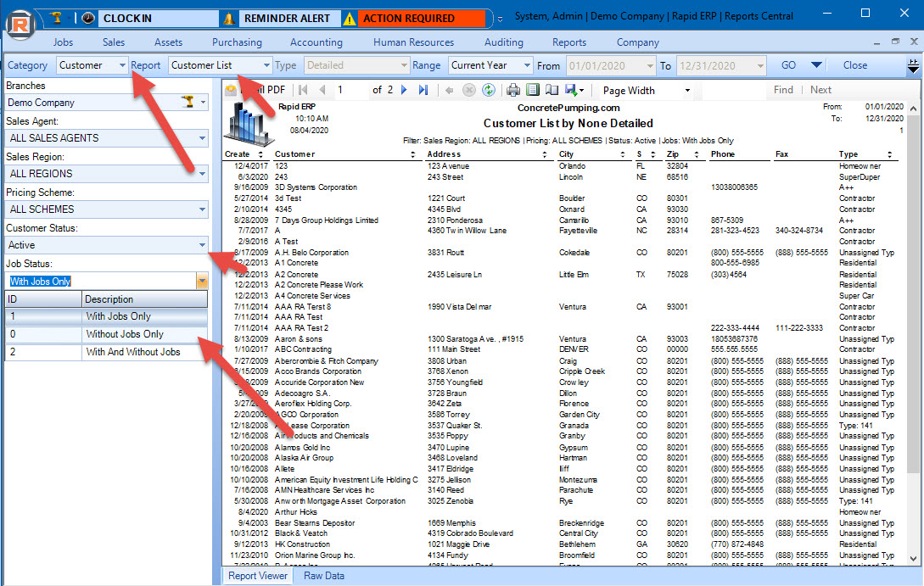Click the back to parent report arrow
Image resolution: width=924 pixels, height=586 pixels.
click(449, 90)
